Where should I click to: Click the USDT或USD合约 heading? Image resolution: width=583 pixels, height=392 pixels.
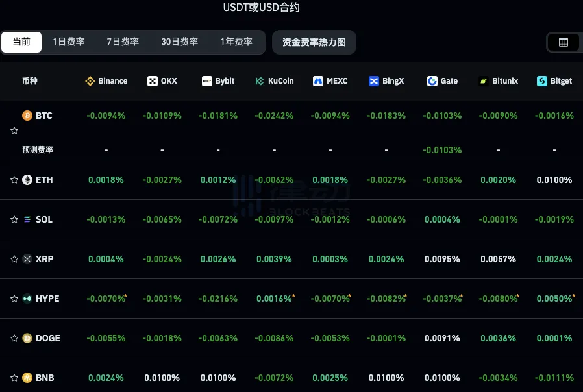262,7
